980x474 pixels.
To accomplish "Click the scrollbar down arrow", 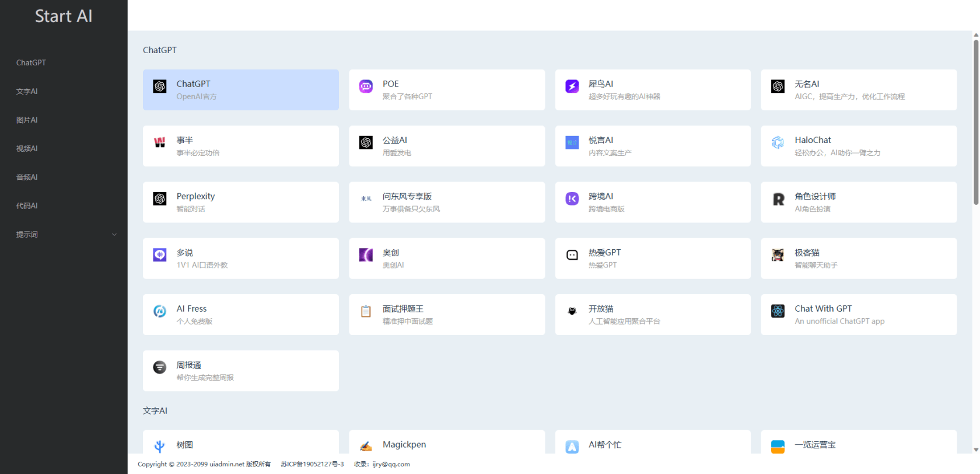I will (x=976, y=450).
